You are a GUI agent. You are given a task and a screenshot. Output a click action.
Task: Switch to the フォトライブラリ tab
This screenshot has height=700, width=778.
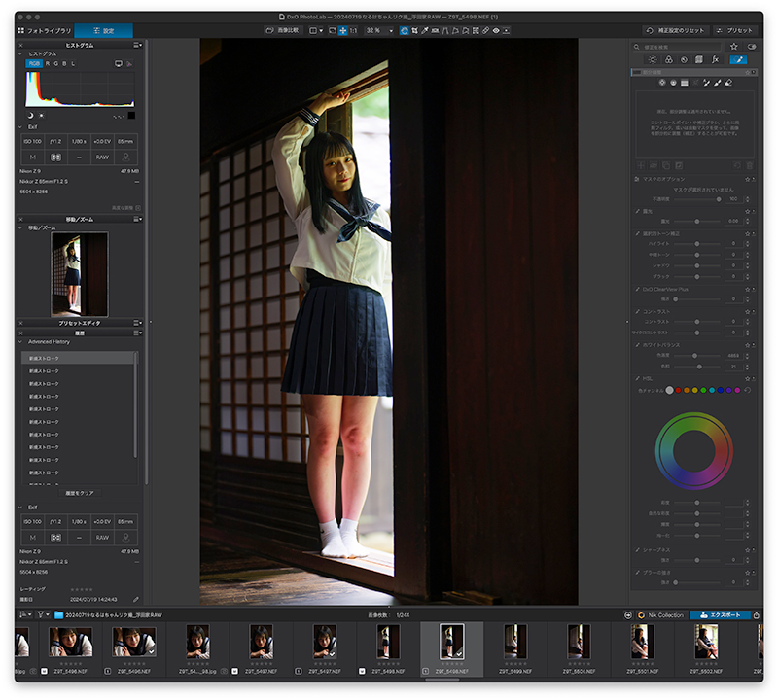[x=45, y=31]
